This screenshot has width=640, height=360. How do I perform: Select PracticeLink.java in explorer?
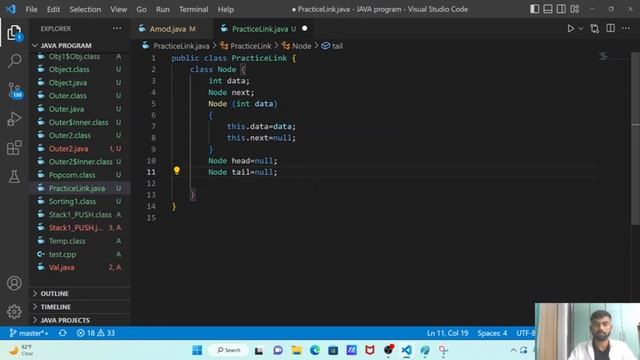pyautogui.click(x=80, y=188)
